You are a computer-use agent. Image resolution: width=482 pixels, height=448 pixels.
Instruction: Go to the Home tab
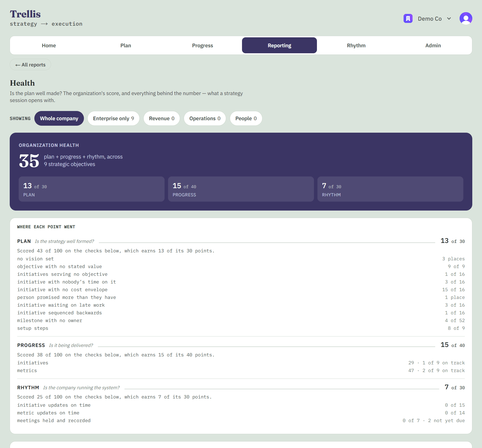coord(49,46)
